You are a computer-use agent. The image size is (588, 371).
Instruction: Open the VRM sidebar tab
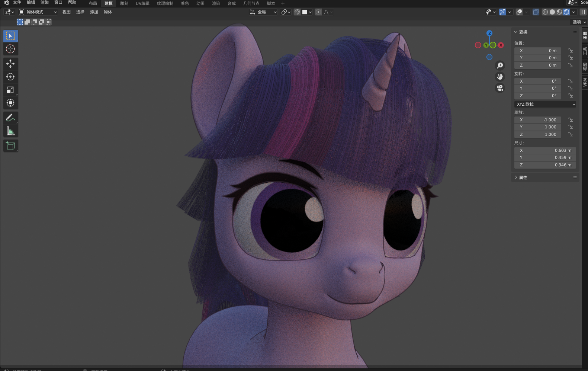click(x=585, y=82)
